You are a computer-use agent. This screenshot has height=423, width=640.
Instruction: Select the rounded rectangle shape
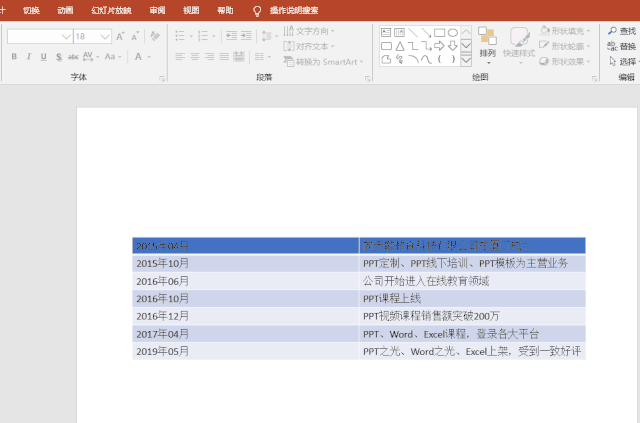386,46
